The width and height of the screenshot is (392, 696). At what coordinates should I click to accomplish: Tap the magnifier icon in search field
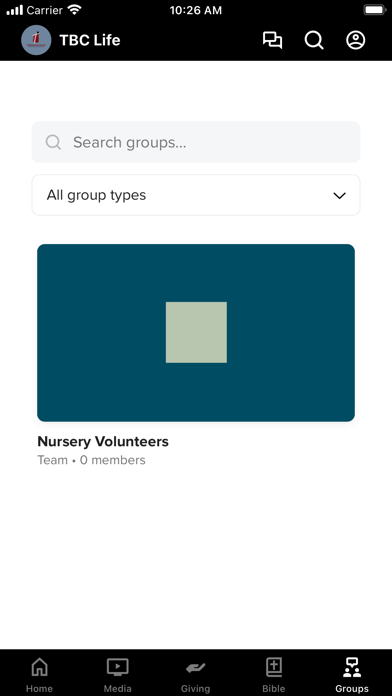point(53,142)
